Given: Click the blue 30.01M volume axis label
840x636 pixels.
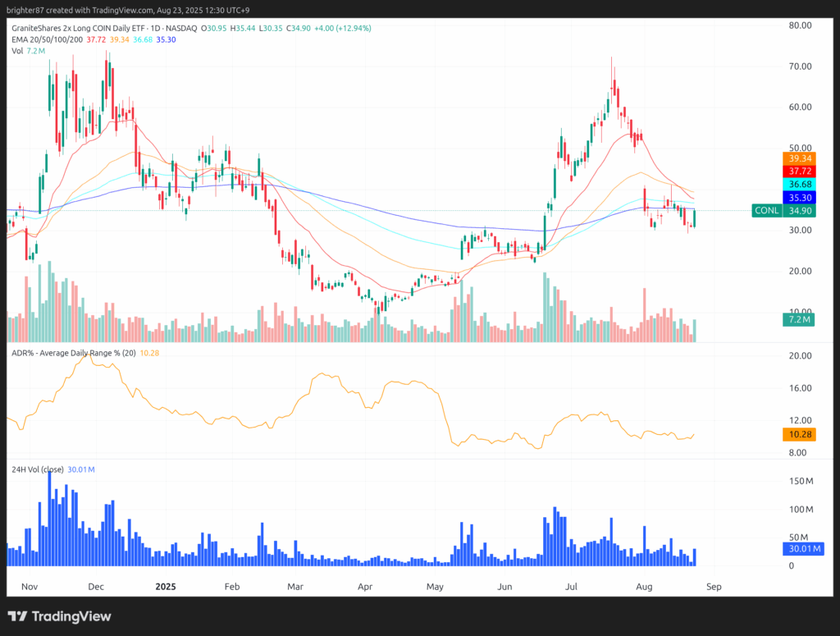Looking at the screenshot, I should 803,549.
